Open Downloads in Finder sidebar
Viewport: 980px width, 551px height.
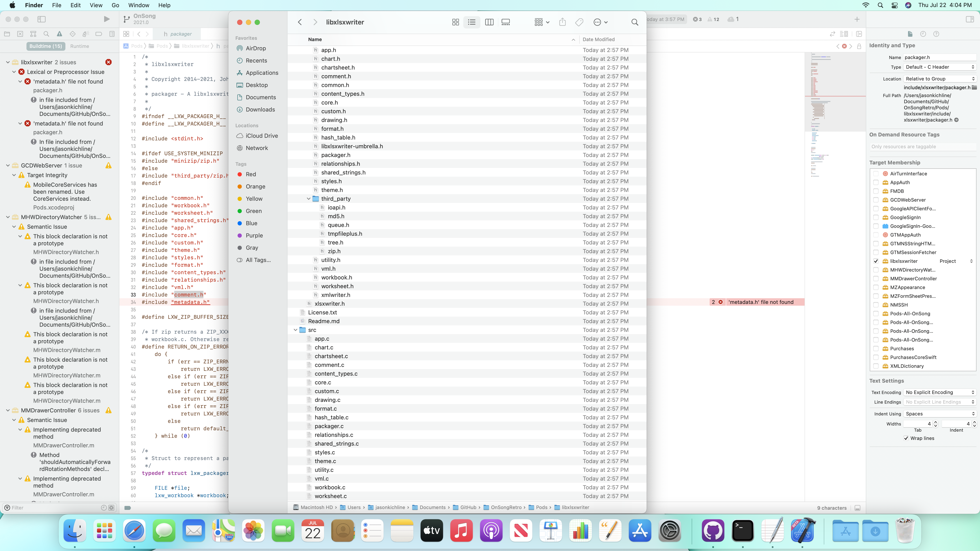pos(260,110)
